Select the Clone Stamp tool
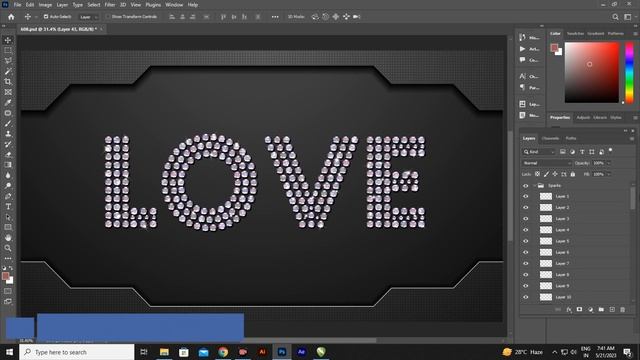The width and height of the screenshot is (640, 360). tap(8, 133)
